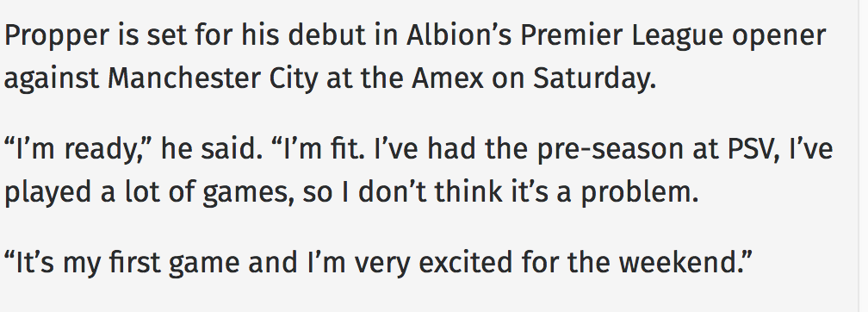Viewport: 868px width, 312px height.
Task: Click the word "problem."
Action: pos(639,194)
